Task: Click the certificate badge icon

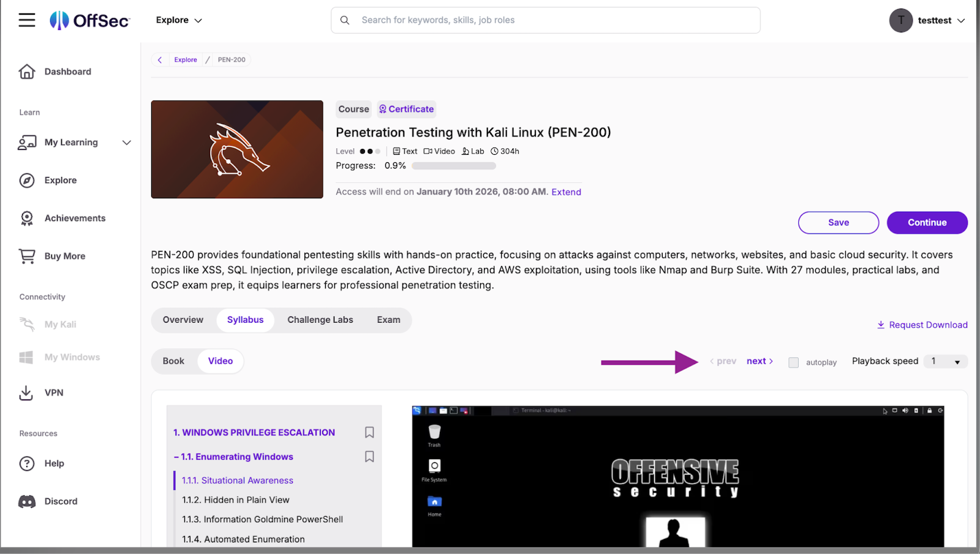Action: coord(383,109)
